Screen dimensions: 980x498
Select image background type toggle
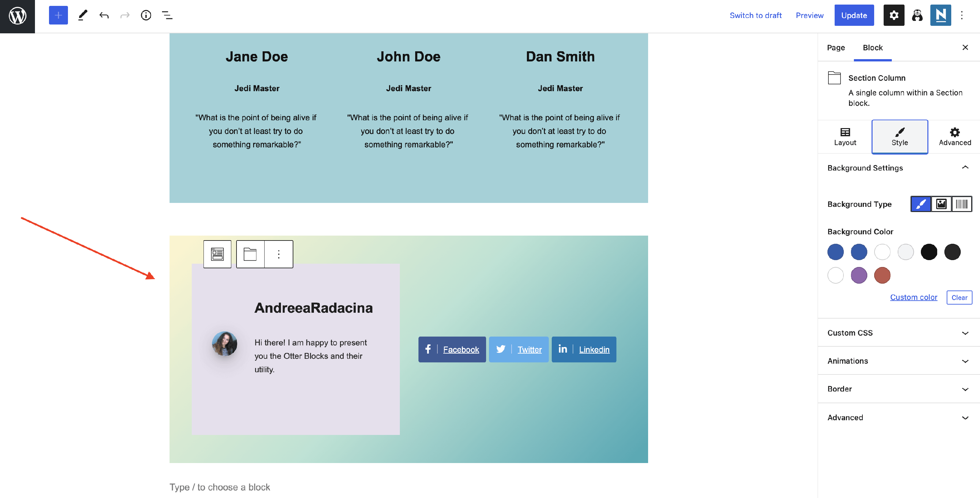coord(941,204)
